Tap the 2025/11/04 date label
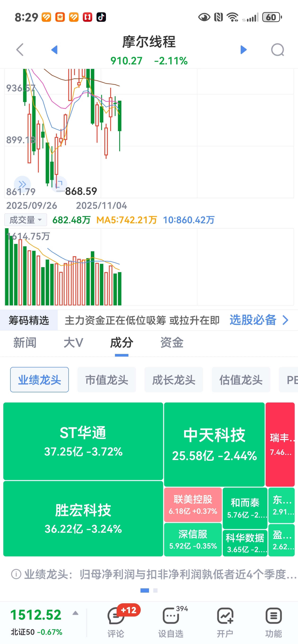Viewport: 298px width, 644px height. point(101,206)
